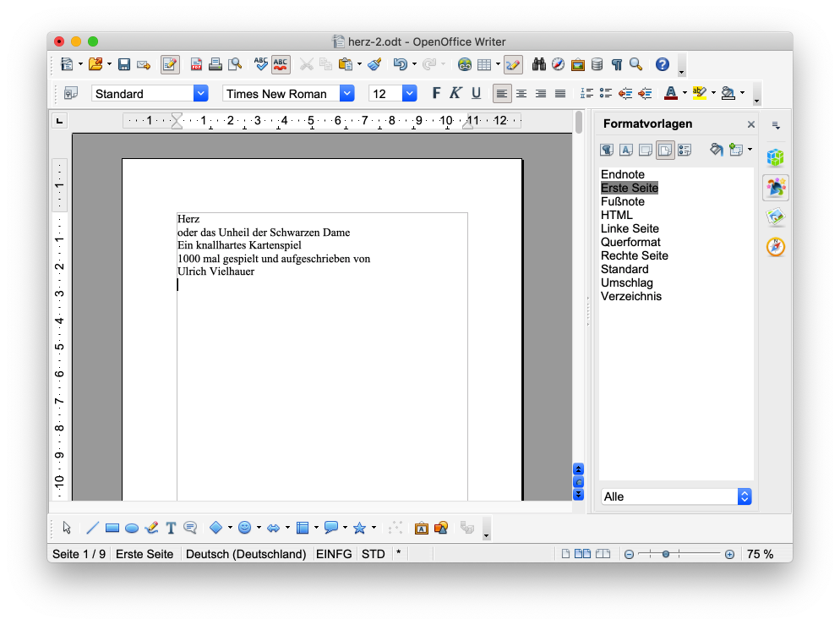This screenshot has height=625, width=840.
Task: Export directly as PDF
Action: [196, 64]
